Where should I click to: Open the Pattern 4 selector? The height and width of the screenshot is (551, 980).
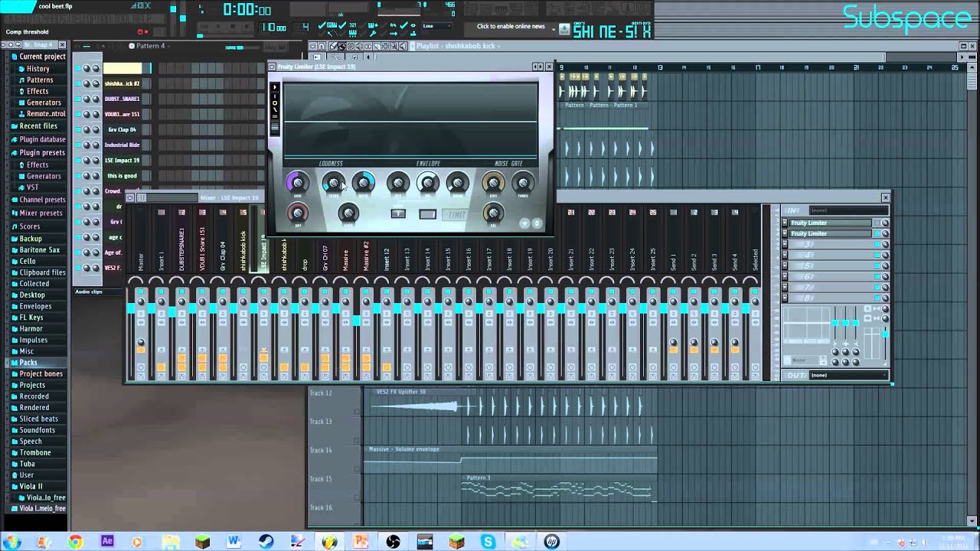tap(151, 46)
